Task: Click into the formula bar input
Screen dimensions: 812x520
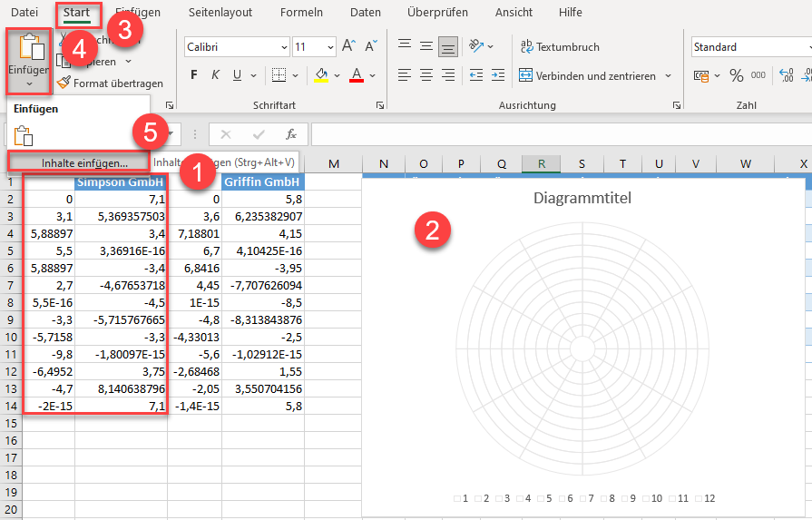Action: tap(562, 134)
